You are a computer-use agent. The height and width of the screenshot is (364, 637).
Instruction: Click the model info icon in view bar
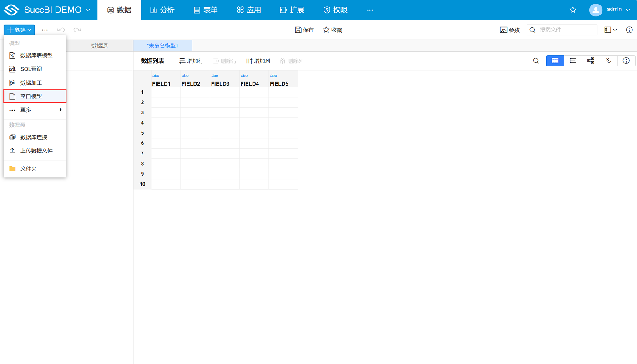(x=626, y=61)
